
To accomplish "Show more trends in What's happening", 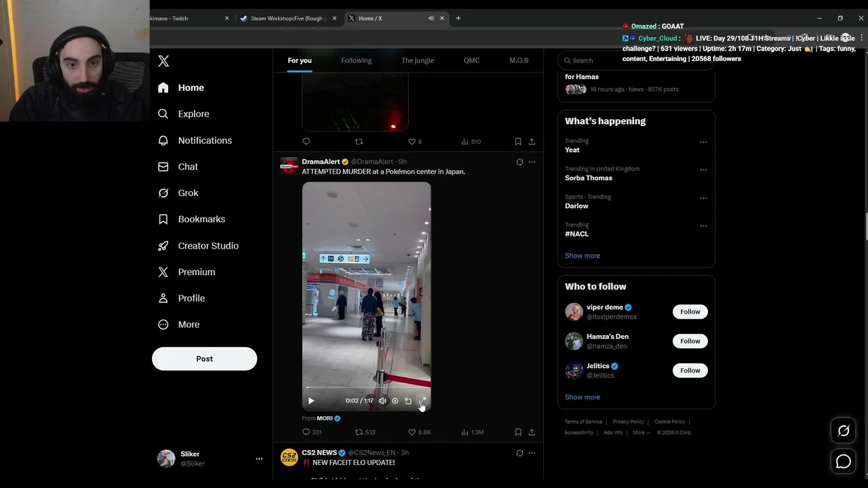I will point(583,256).
